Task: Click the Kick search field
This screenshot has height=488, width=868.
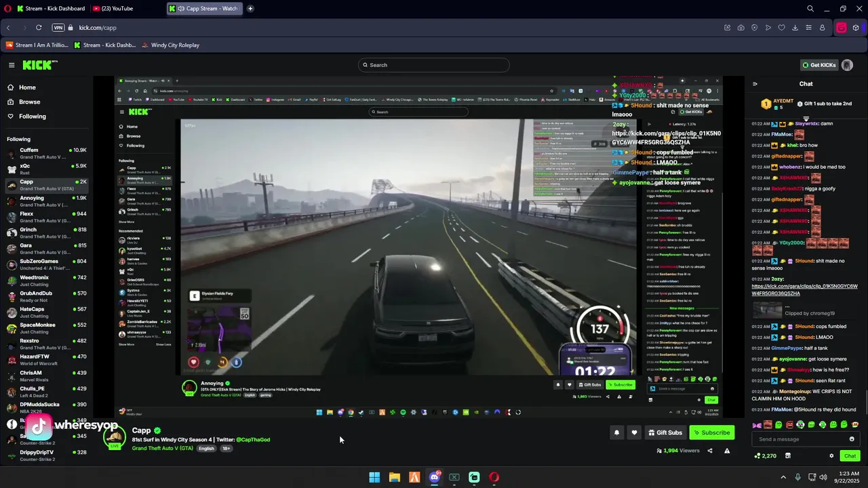Action: 433,65
